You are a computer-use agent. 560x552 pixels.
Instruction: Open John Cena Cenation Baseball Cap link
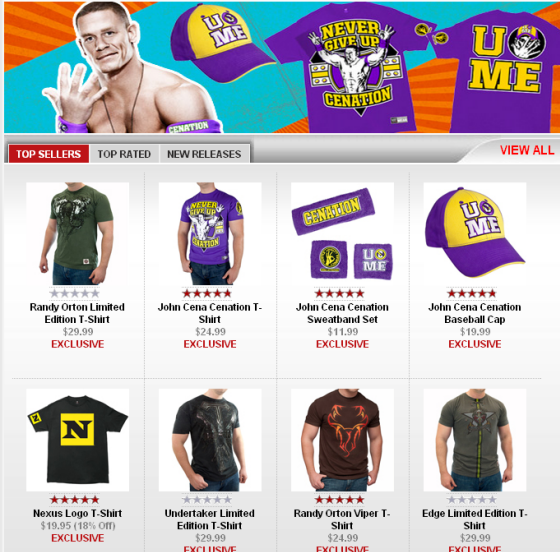click(x=475, y=313)
